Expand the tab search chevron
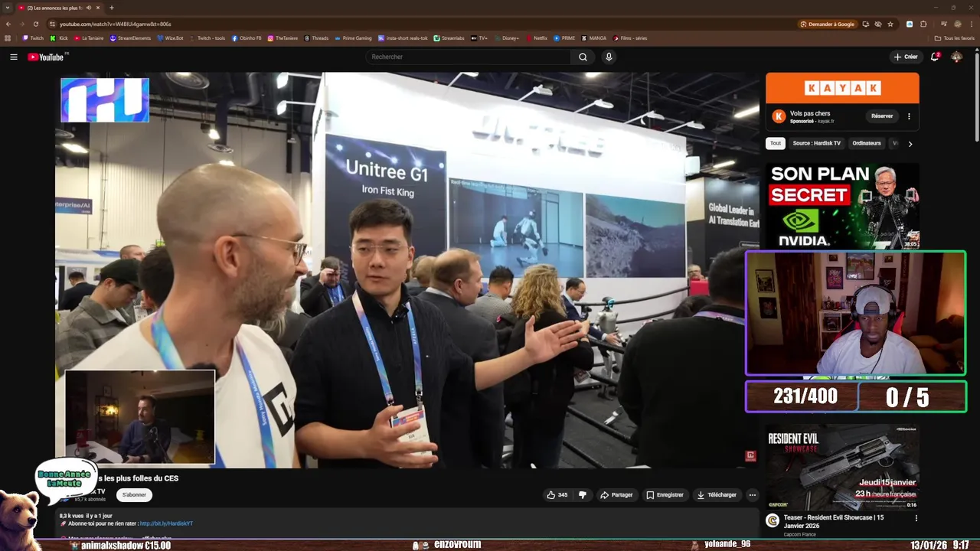The width and height of the screenshot is (980, 551). 8,8
